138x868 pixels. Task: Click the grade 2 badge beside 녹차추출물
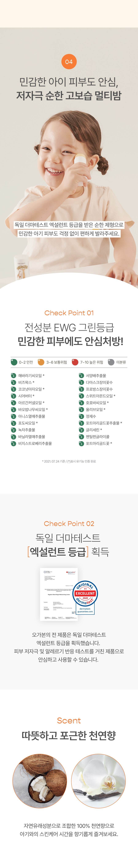pyautogui.click(x=13, y=430)
